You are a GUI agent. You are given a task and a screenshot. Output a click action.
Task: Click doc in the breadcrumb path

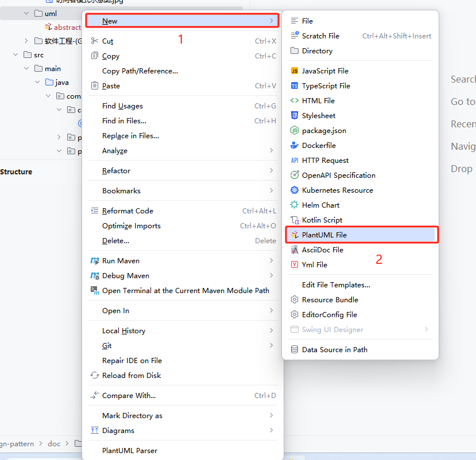(x=54, y=444)
